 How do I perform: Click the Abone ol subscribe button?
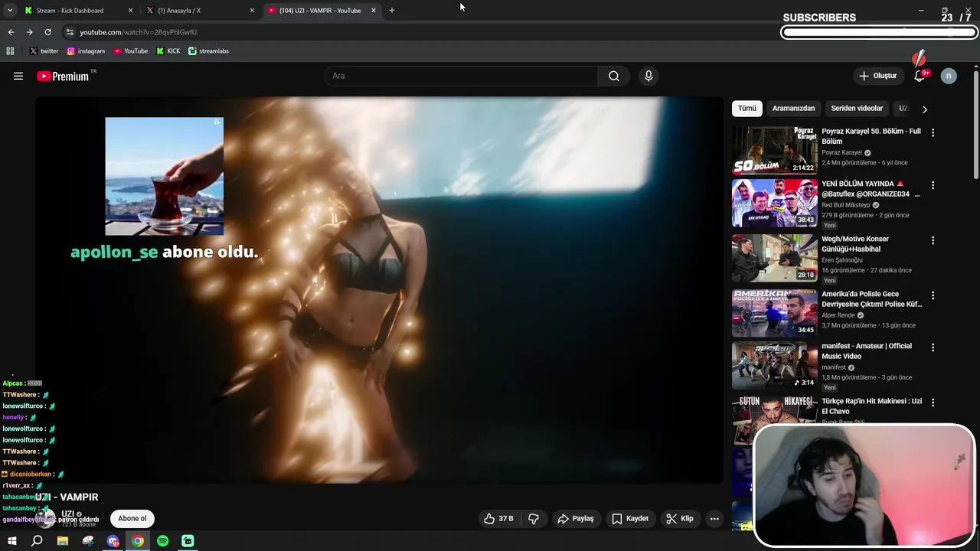pyautogui.click(x=132, y=518)
